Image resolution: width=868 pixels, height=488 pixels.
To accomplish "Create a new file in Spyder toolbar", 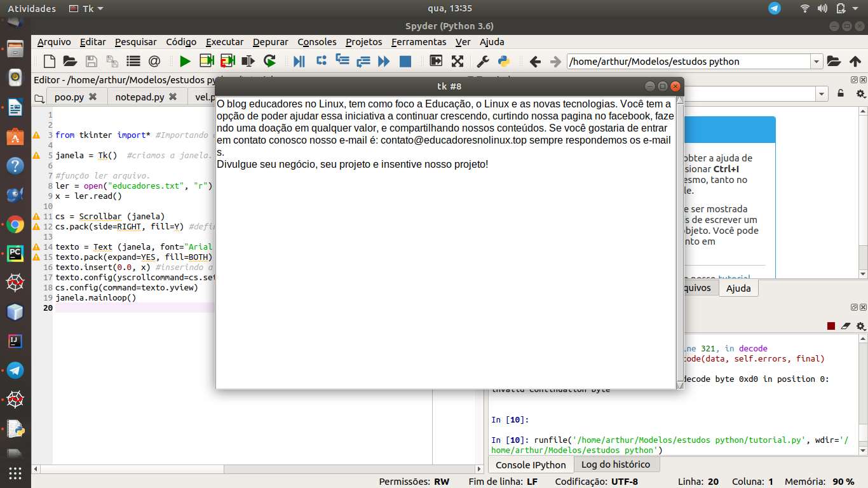I will [x=50, y=62].
